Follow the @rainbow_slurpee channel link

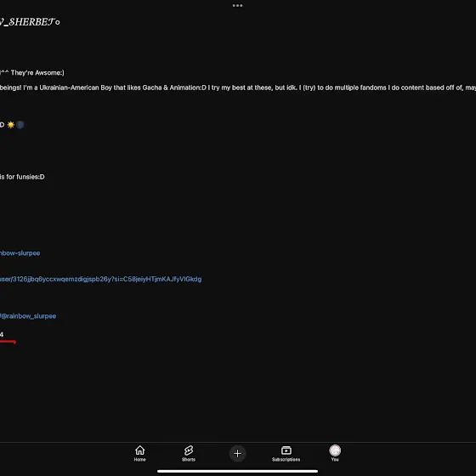click(x=28, y=316)
